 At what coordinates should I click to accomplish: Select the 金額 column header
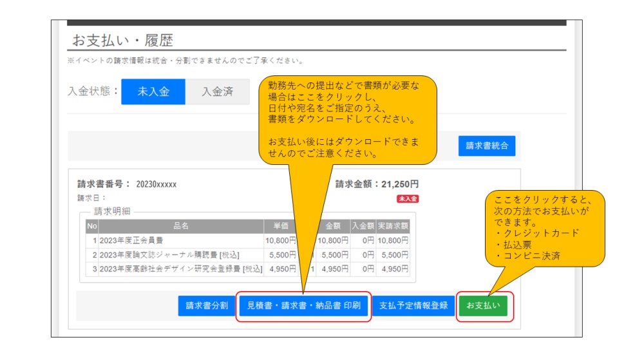tap(333, 226)
